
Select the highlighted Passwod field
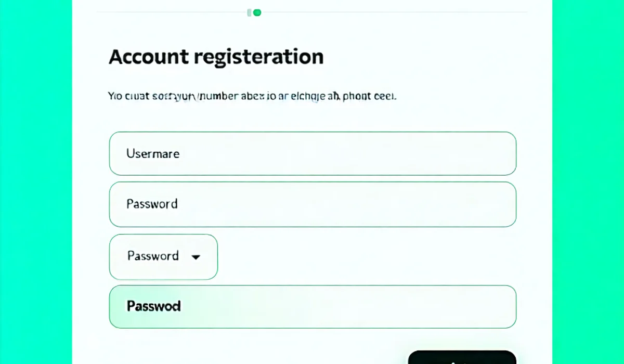pyautogui.click(x=312, y=306)
